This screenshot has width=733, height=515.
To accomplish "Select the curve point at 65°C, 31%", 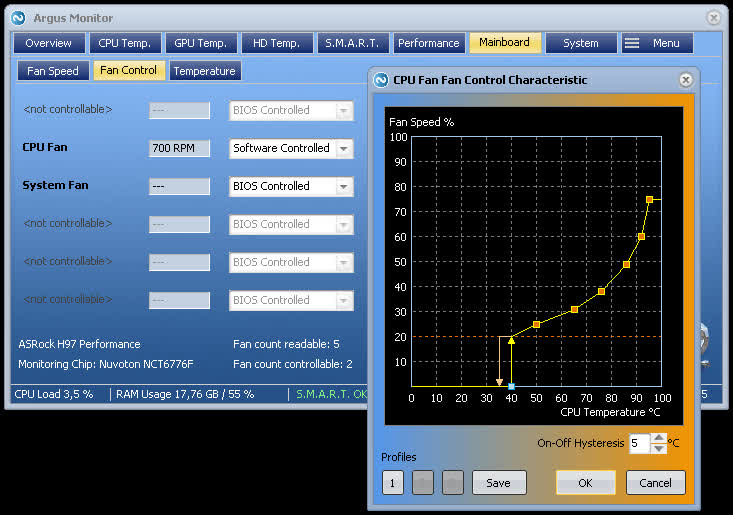I will coord(575,309).
